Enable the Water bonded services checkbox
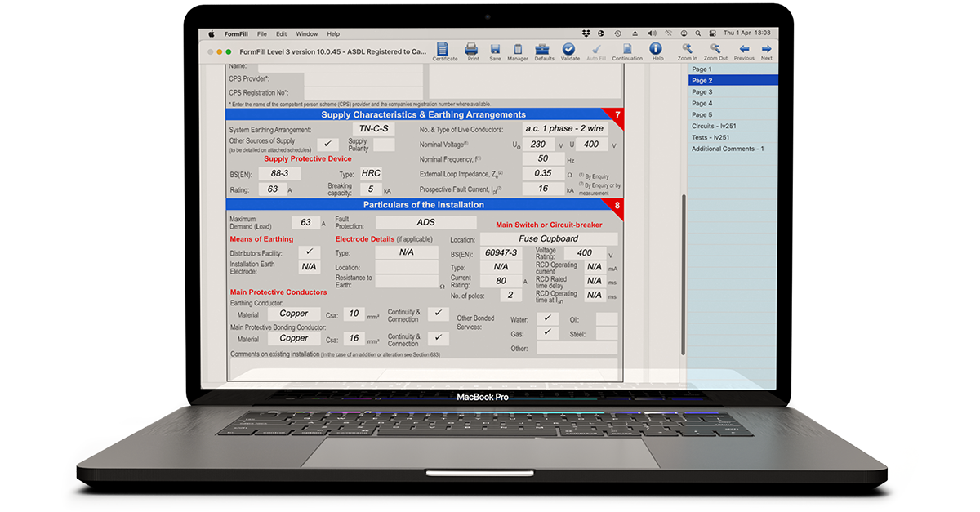Viewport: 980px width, 512px height. pos(548,319)
